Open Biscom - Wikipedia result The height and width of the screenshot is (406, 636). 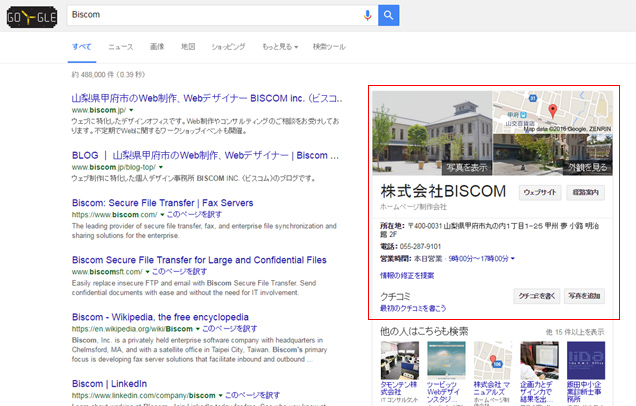pos(160,317)
